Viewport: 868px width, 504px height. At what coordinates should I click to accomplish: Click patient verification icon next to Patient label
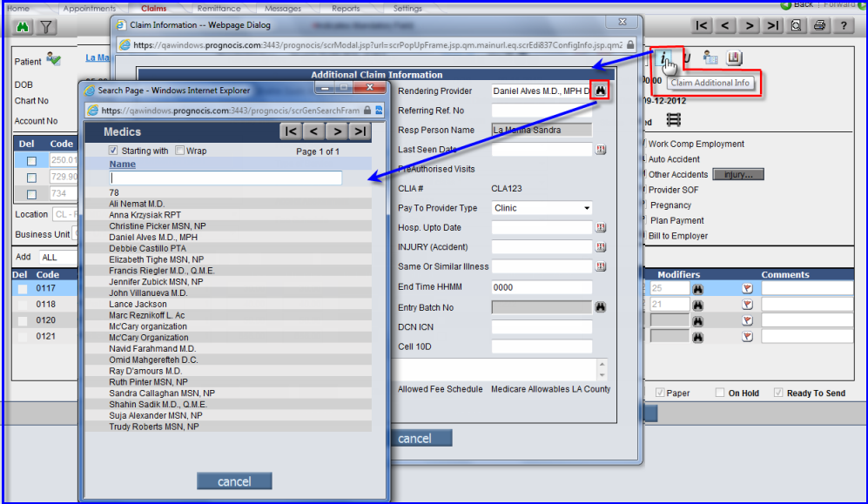tap(54, 58)
